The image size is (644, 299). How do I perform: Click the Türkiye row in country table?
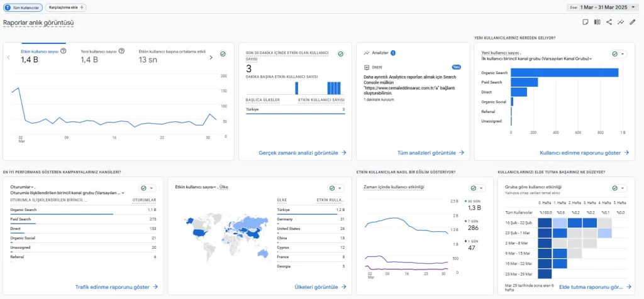(x=311, y=210)
